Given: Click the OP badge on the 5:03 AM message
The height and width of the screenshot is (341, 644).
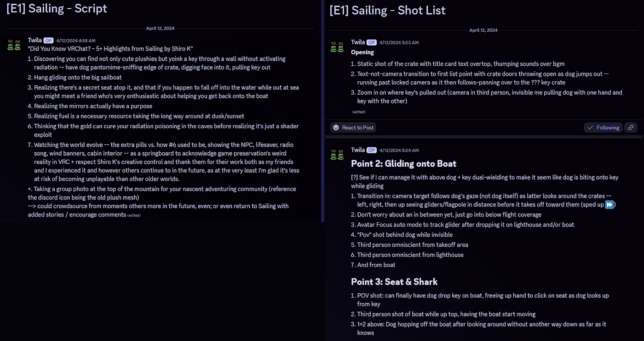Looking at the screenshot, I should tap(371, 43).
